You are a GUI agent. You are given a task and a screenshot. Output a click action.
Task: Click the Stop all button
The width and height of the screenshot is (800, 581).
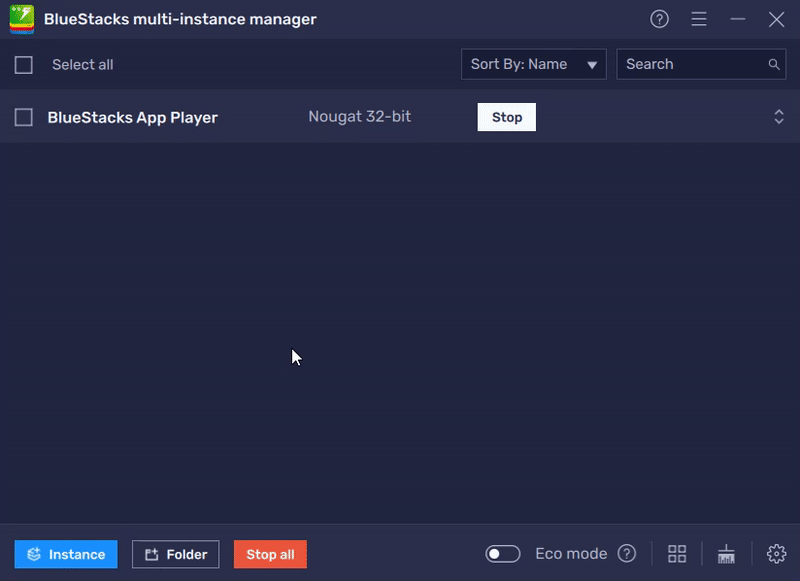270,554
